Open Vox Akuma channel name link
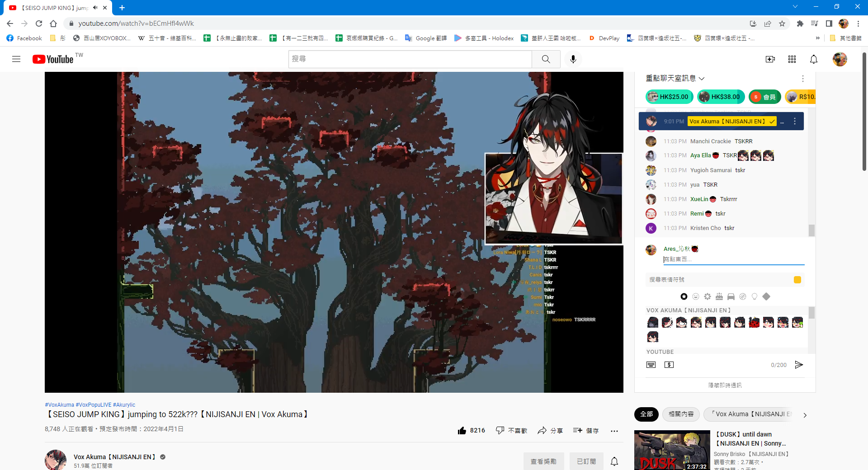This screenshot has height=470, width=868. pyautogui.click(x=115, y=457)
